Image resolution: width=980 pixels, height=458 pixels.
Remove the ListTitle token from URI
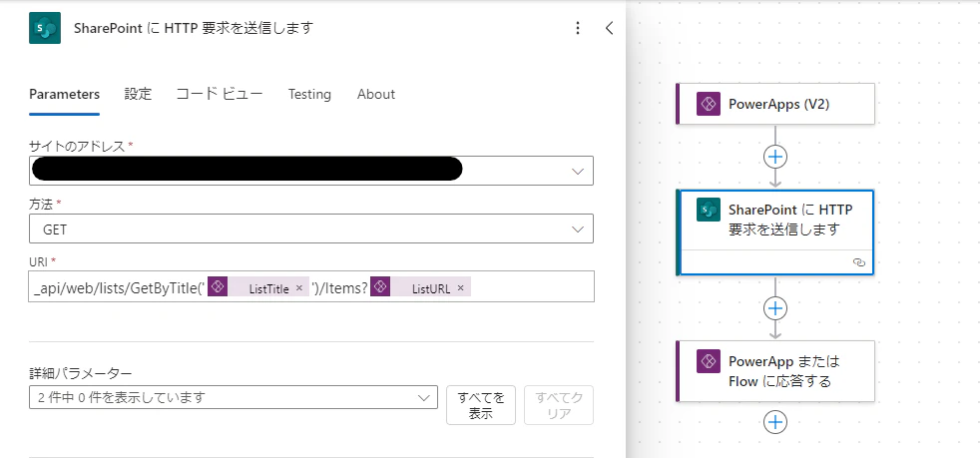coord(298,288)
